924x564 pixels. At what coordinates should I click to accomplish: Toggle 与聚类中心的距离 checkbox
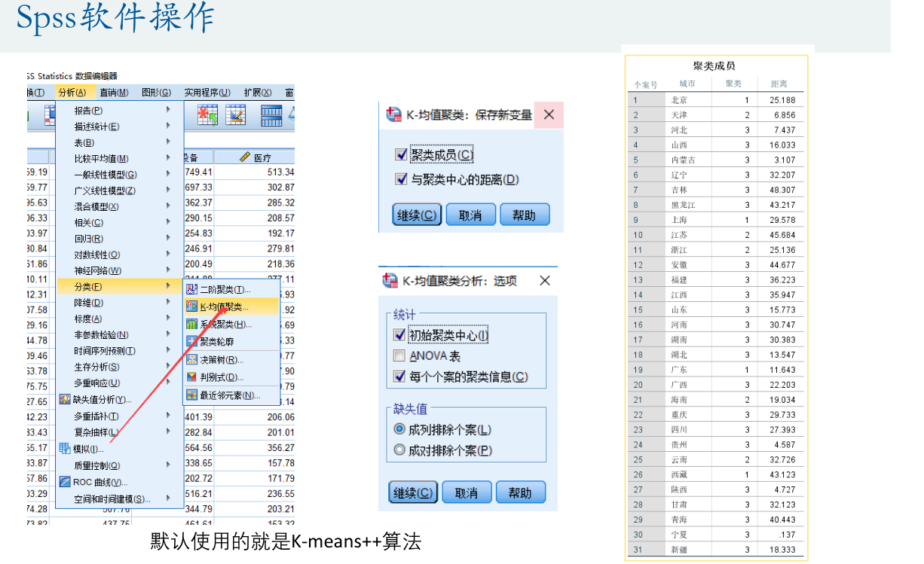click(401, 179)
